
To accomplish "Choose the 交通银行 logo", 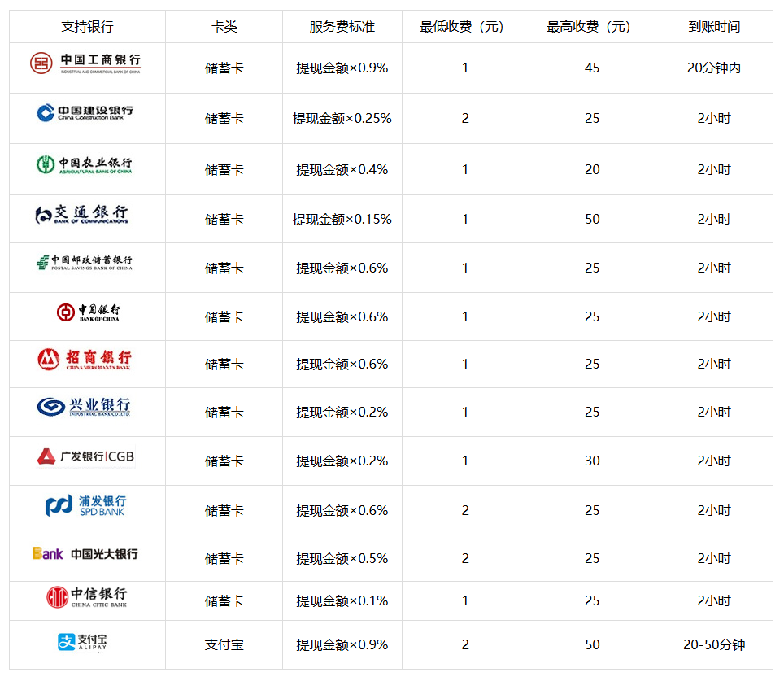I will 82,215.
